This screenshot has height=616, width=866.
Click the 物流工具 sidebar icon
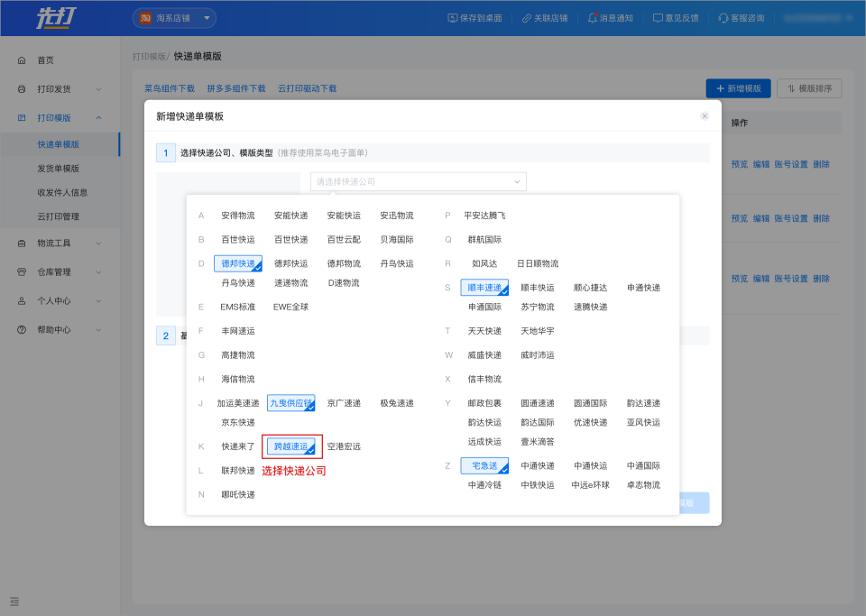coord(22,244)
